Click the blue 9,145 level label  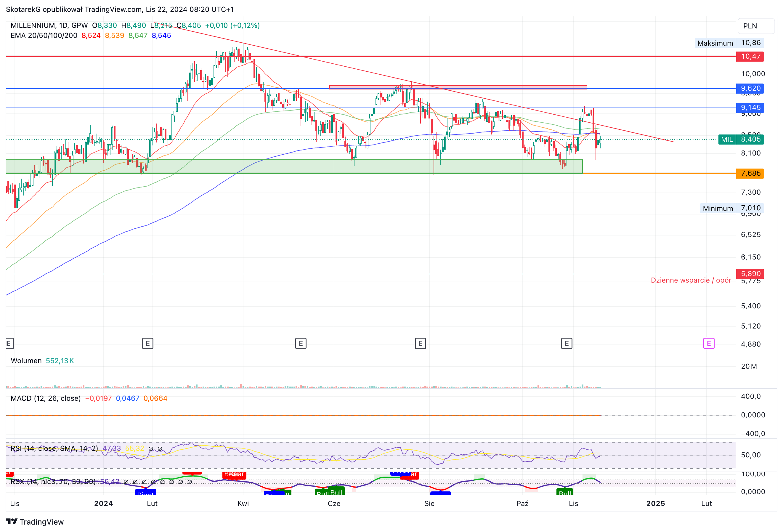[750, 108]
